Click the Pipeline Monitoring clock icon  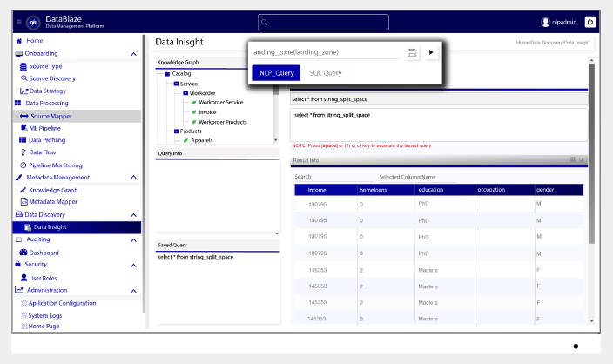(23, 165)
